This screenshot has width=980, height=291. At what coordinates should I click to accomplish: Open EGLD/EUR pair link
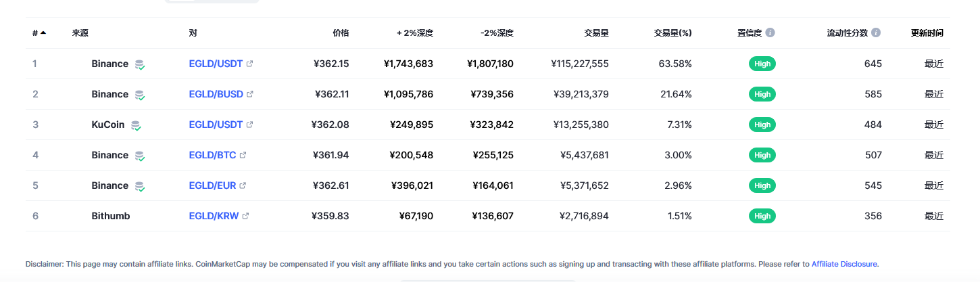[213, 185]
